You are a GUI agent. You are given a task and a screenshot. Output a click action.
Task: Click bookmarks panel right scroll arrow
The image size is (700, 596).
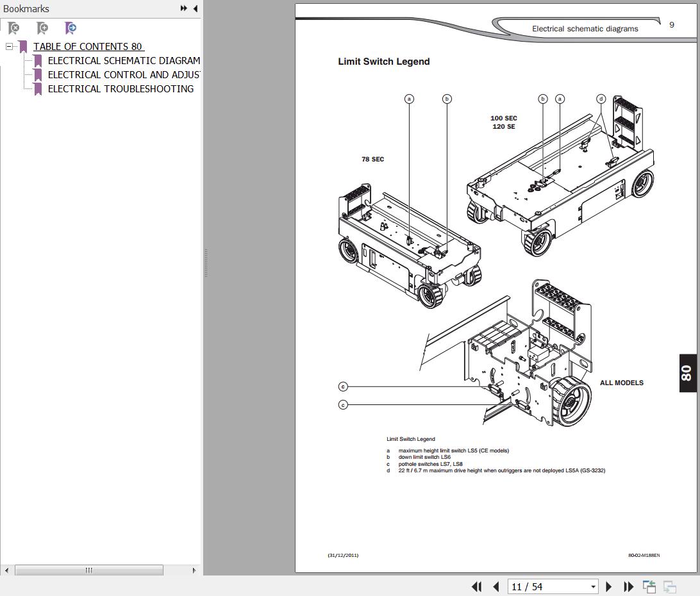pyautogui.click(x=194, y=570)
